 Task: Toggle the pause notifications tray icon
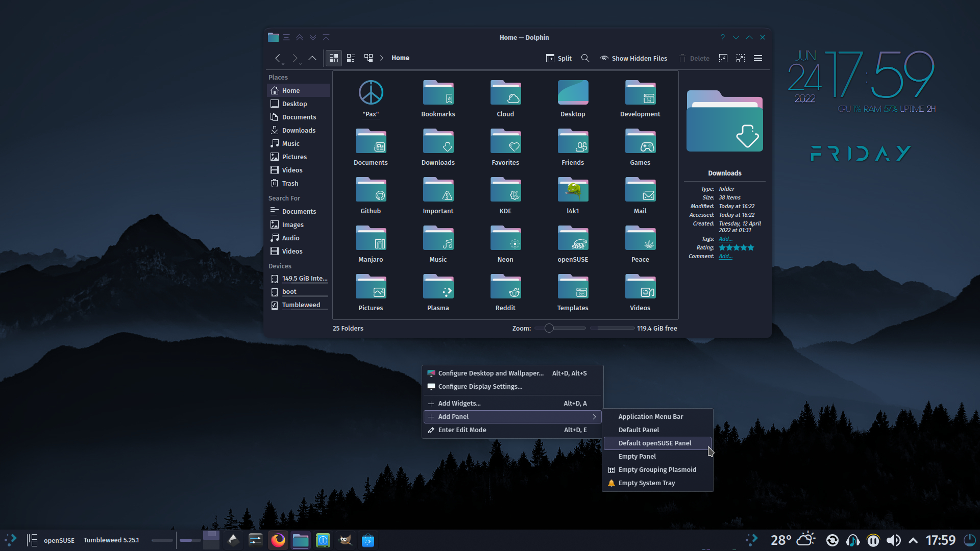point(873,540)
